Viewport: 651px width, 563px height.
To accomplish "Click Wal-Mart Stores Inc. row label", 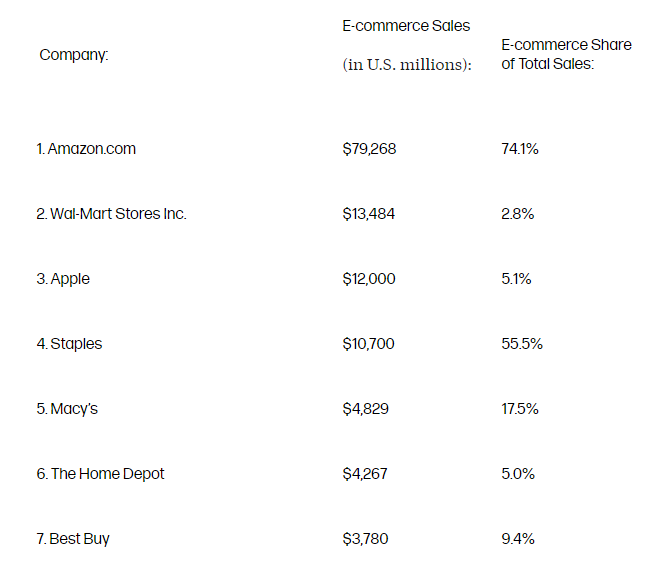I will [111, 214].
